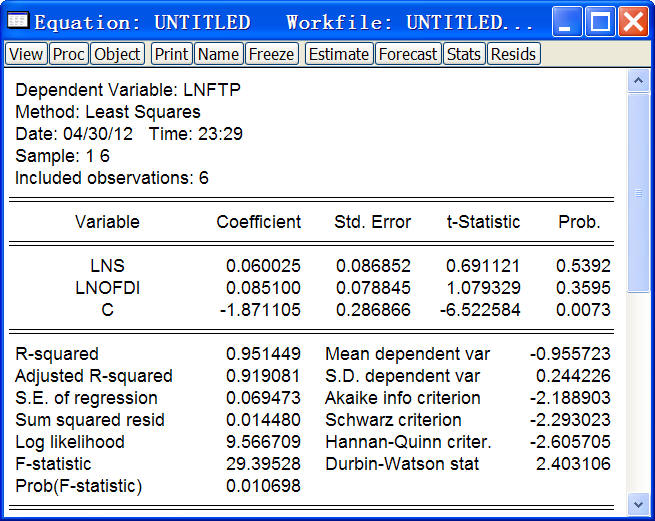Viewport: 655px width, 521px height.
Task: Click C t-statistic -6.522584
Action: point(480,310)
